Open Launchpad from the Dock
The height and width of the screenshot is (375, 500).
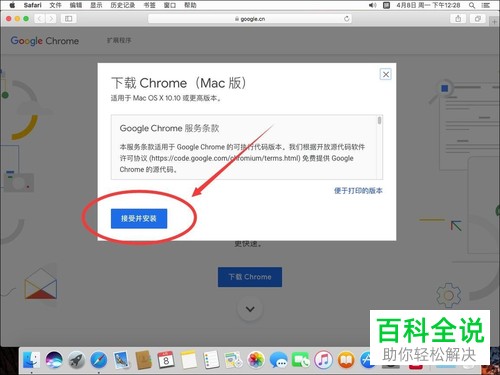pyautogui.click(x=76, y=360)
